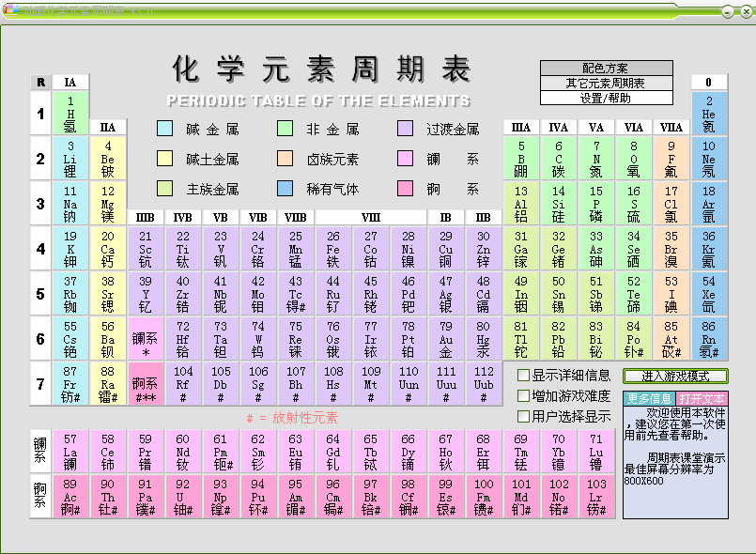
Task: Select the Uranium (92 U) cell
Action: point(183,497)
